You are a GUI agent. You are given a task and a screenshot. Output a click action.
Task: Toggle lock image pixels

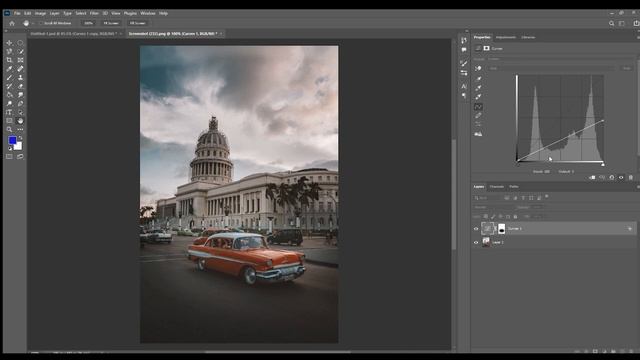tap(493, 217)
